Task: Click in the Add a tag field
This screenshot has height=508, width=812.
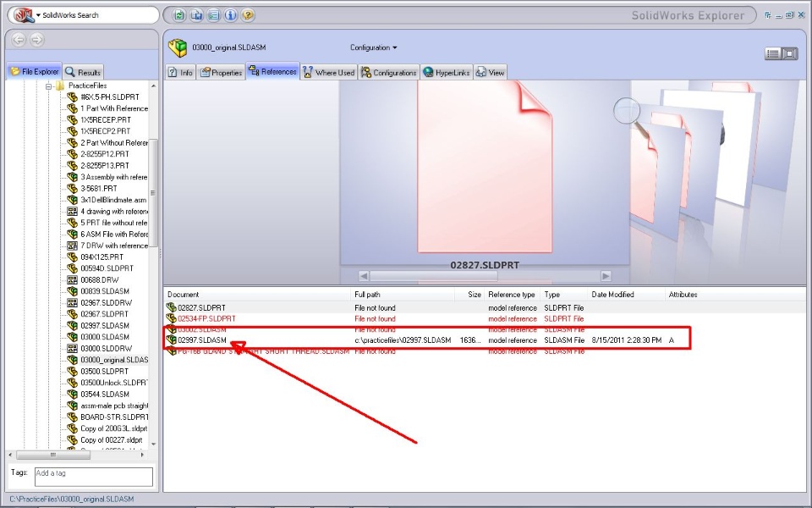Action: [94, 477]
